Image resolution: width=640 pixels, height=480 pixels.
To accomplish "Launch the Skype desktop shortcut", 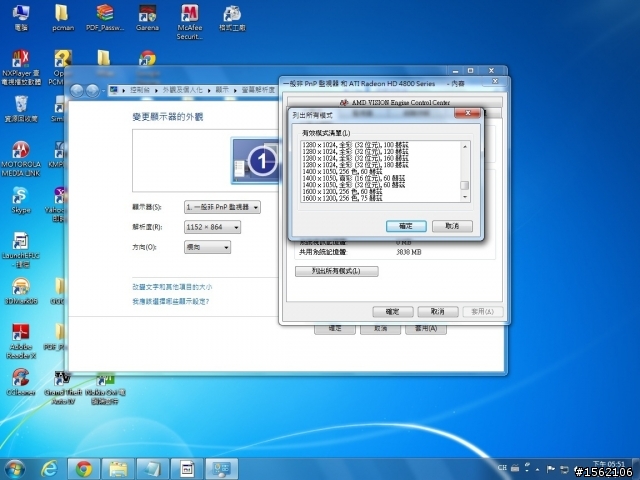I will tap(20, 200).
